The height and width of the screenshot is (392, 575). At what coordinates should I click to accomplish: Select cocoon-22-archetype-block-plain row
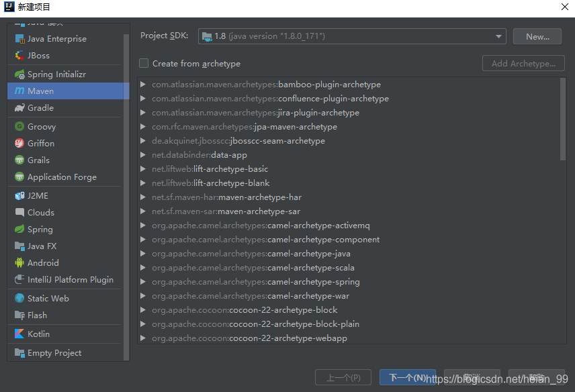(x=349, y=324)
